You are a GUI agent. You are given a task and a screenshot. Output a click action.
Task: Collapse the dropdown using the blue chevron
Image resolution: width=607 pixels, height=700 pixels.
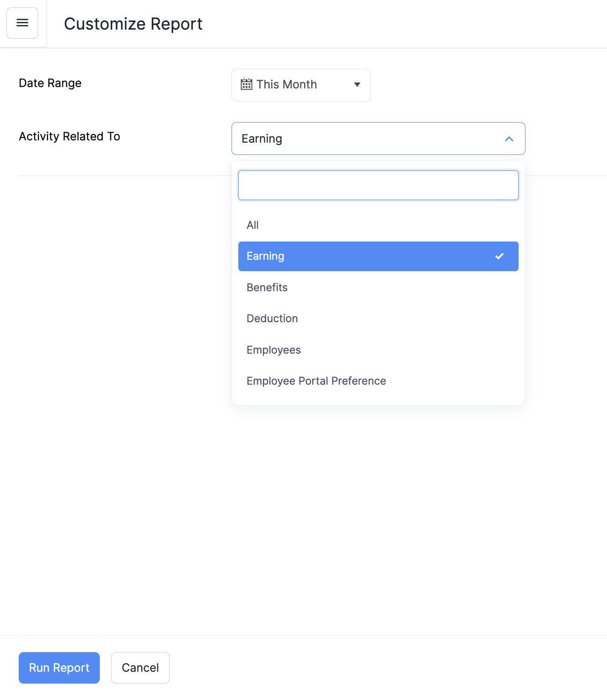click(x=509, y=139)
